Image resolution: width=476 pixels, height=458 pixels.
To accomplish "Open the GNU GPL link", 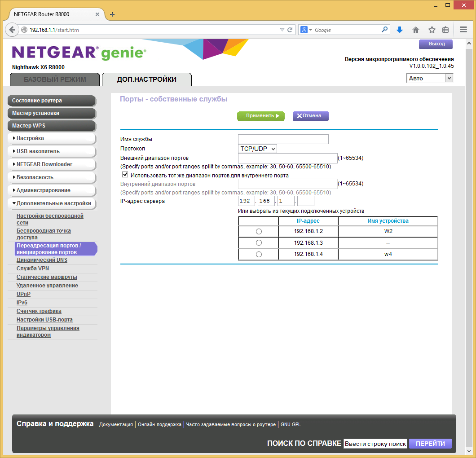I will click(291, 424).
